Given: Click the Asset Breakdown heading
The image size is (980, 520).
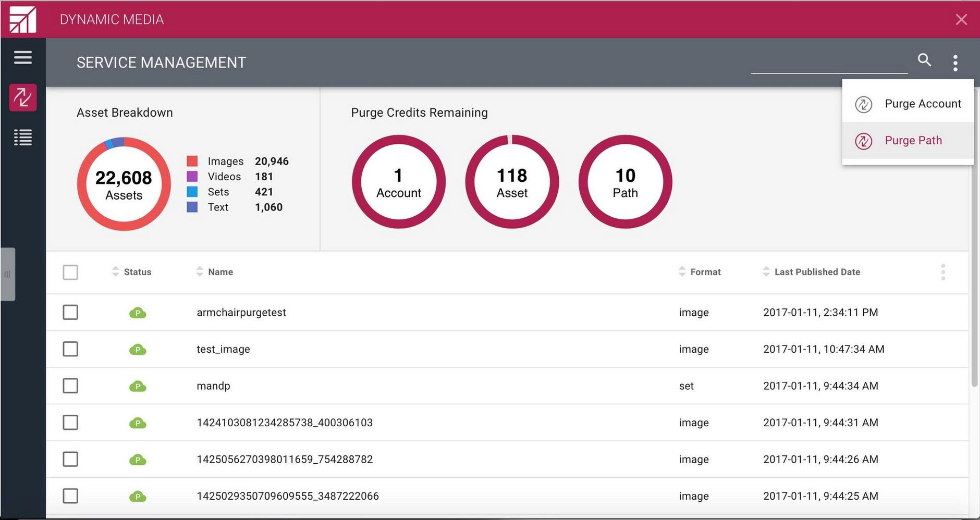Looking at the screenshot, I should point(125,113).
